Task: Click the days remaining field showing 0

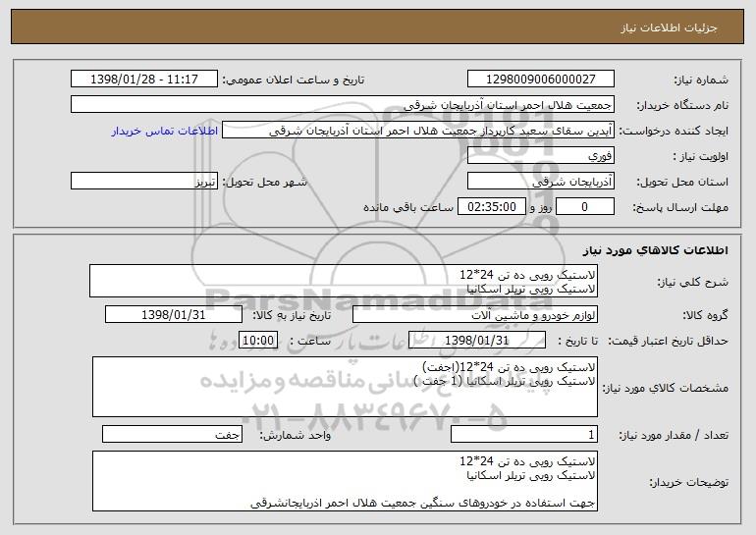Action: point(585,207)
